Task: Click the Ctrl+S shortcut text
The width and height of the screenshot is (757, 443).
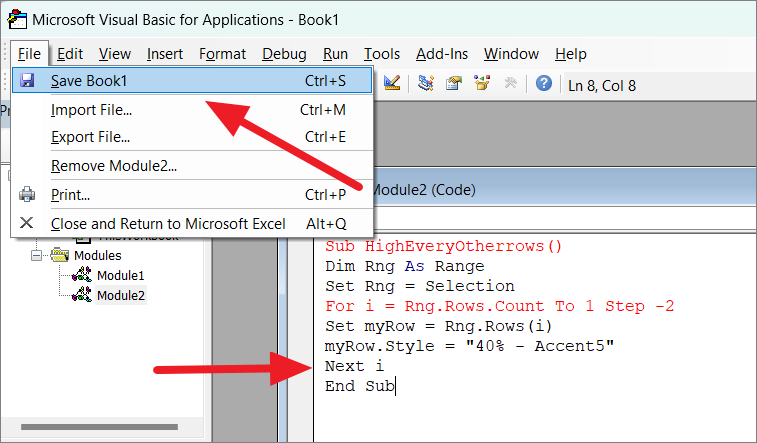Action: tap(325, 81)
